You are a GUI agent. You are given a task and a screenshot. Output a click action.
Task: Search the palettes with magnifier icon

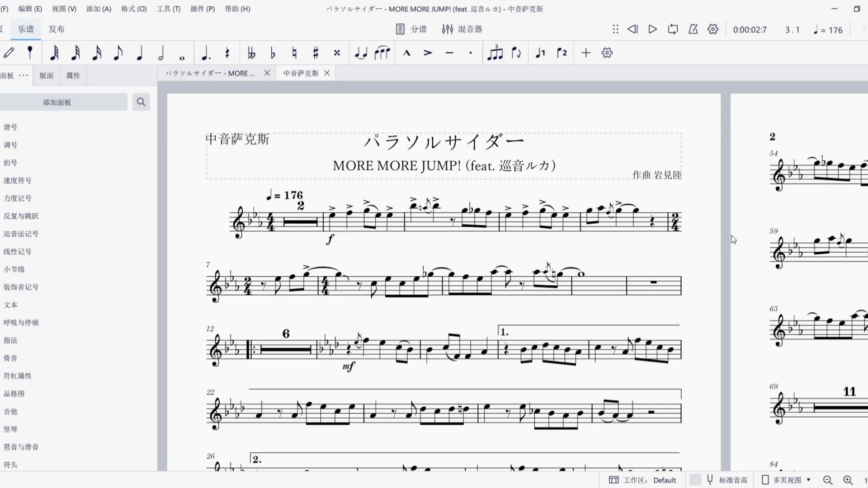(141, 102)
